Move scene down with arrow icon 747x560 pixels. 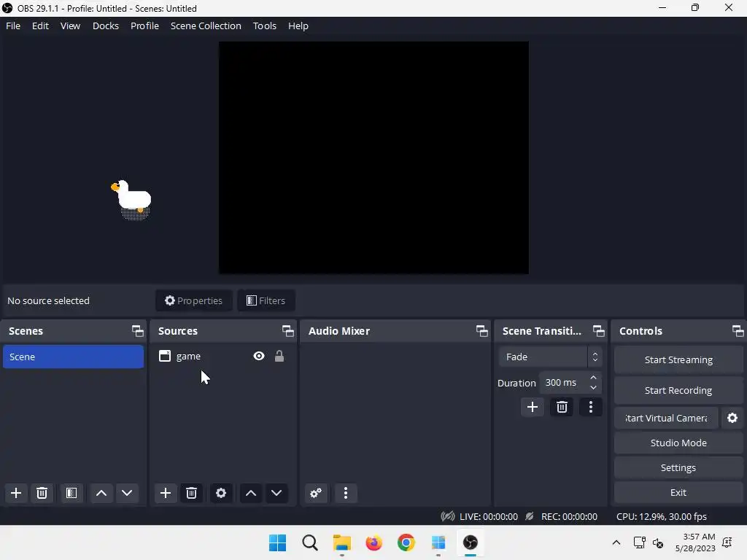127,493
